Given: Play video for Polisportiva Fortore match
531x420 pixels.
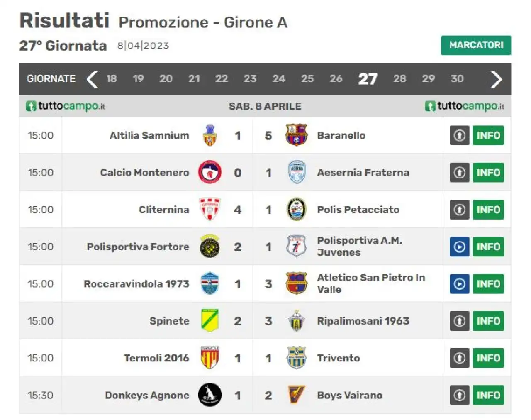Looking at the screenshot, I should (x=459, y=247).
